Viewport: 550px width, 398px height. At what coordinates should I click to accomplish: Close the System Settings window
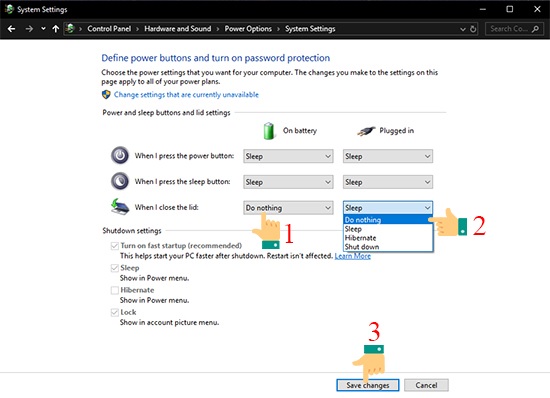(x=537, y=9)
